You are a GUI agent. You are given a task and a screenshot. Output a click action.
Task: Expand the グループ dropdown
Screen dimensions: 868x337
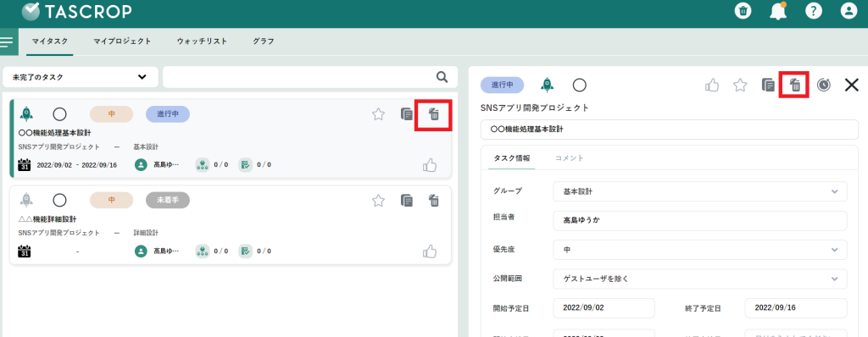point(699,191)
